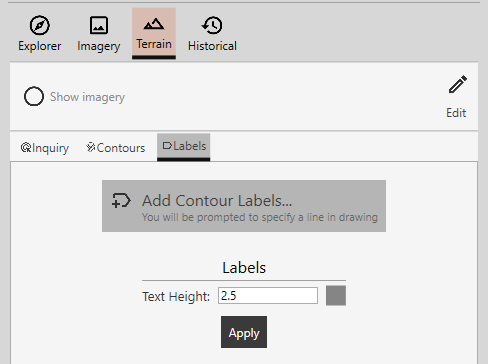Viewport: 488px width, 364px height.
Task: Switch to the Inquiry tab
Action: [x=45, y=147]
